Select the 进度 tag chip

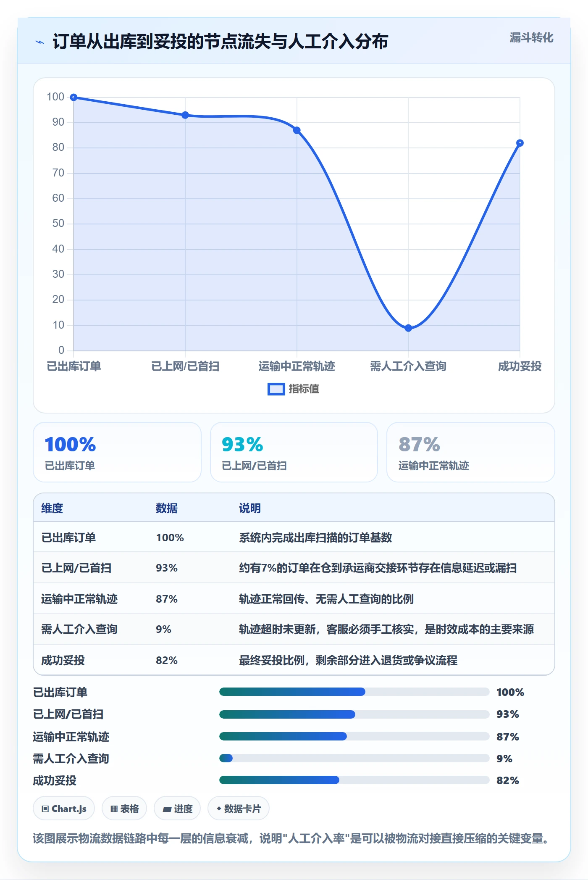point(177,809)
